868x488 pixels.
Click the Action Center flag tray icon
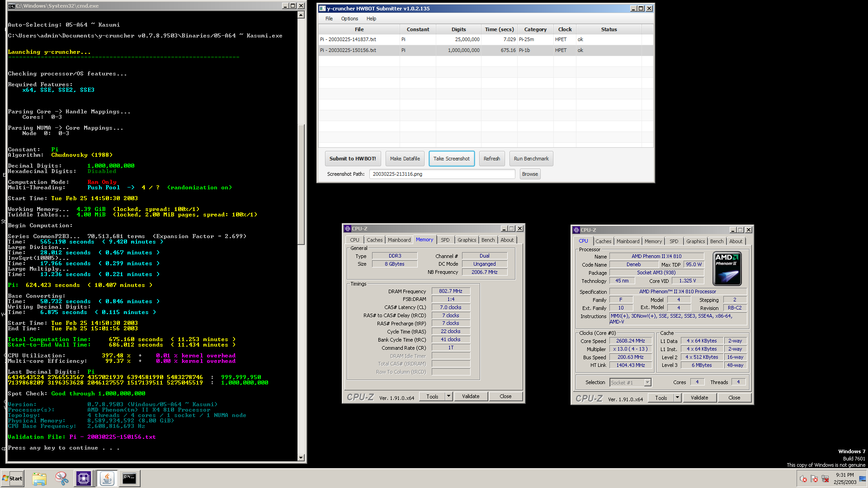coord(814,479)
